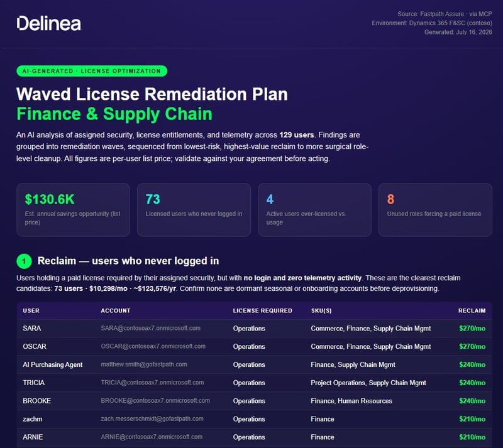Click $210/mo reclaim in ARNIE's row

pos(472,437)
